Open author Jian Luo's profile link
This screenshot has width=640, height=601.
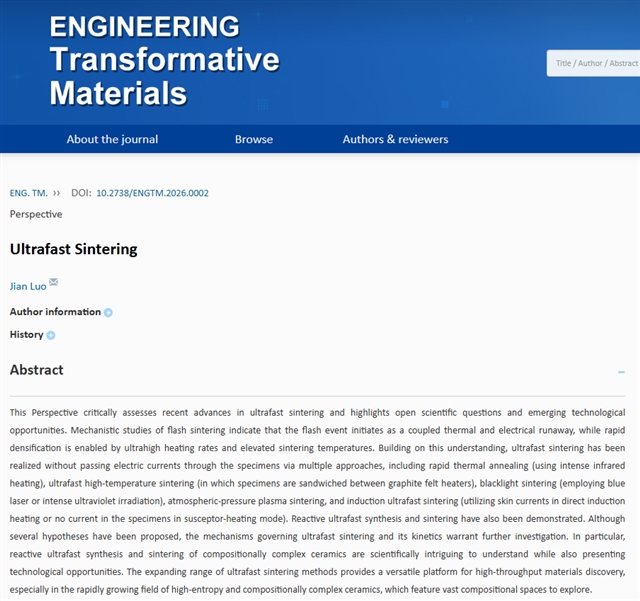click(x=27, y=286)
